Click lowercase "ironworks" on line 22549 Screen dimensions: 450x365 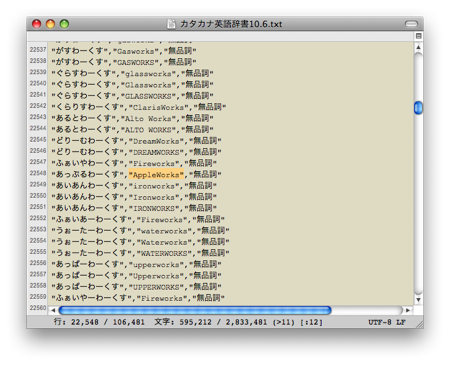(x=154, y=186)
